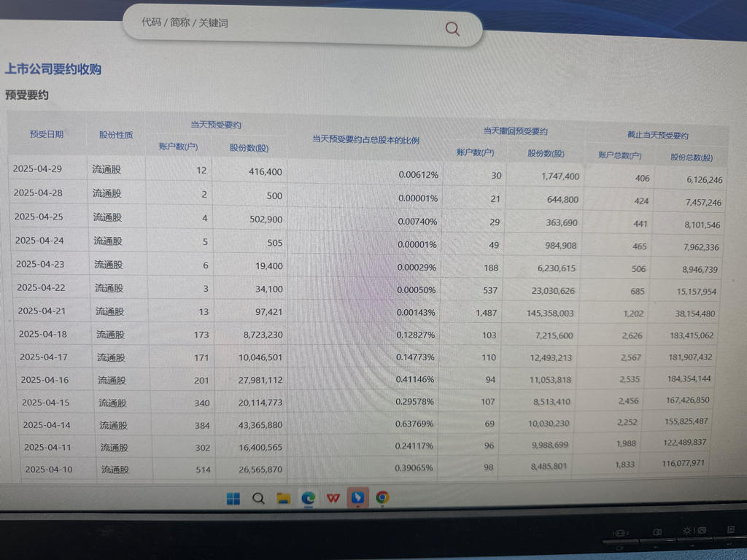Open WPS Office taskbar icon
747x560 pixels.
pyautogui.click(x=333, y=498)
